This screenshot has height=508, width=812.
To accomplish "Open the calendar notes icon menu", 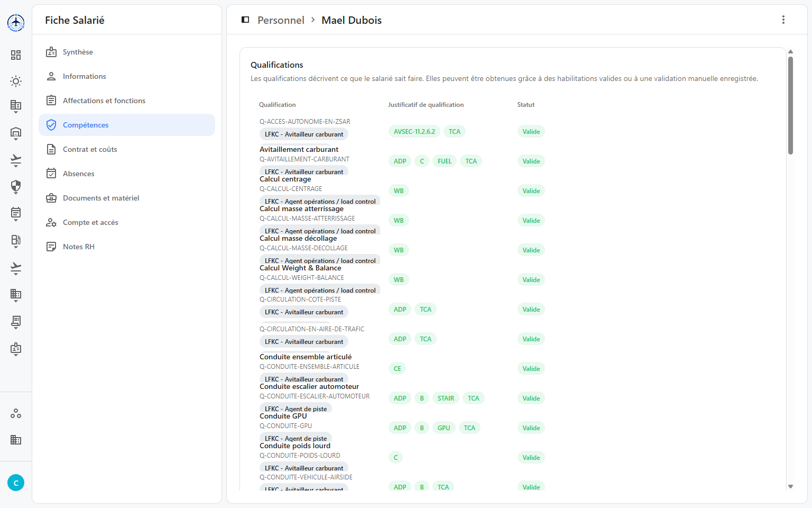I will click(x=16, y=214).
